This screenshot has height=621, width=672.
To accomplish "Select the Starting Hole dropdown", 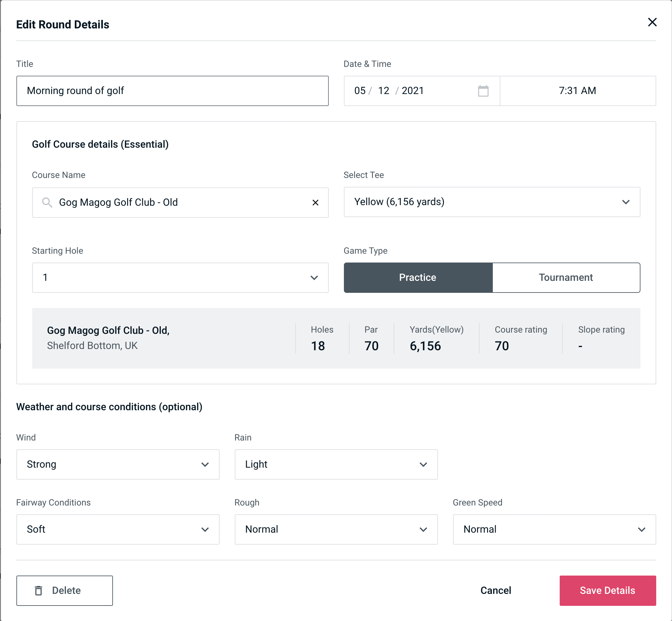I will pos(180,277).
